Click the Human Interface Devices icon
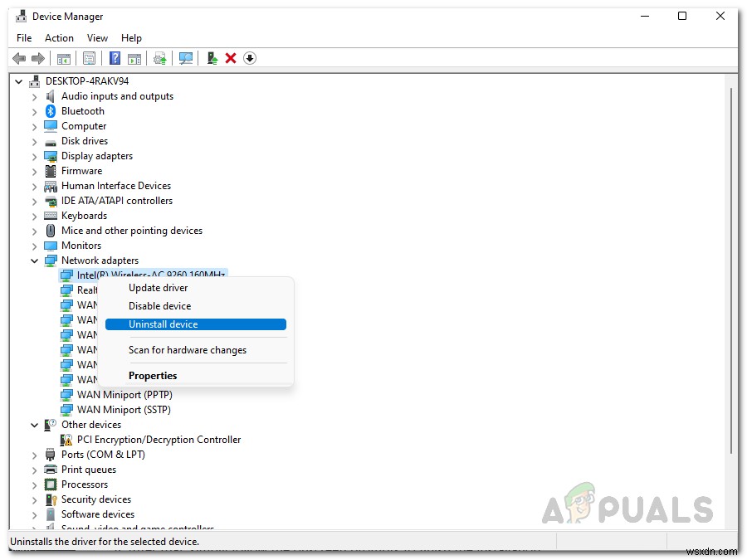Viewport: 747px width, 560px height. tap(51, 186)
